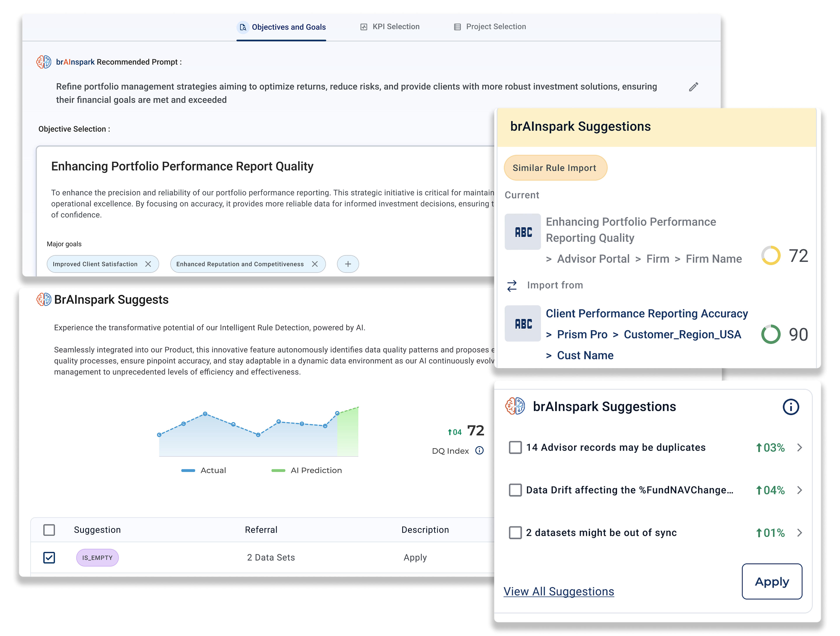Check the duplicate Advisor records suggestion
Viewport: 840px width, 636px height.
(x=515, y=447)
